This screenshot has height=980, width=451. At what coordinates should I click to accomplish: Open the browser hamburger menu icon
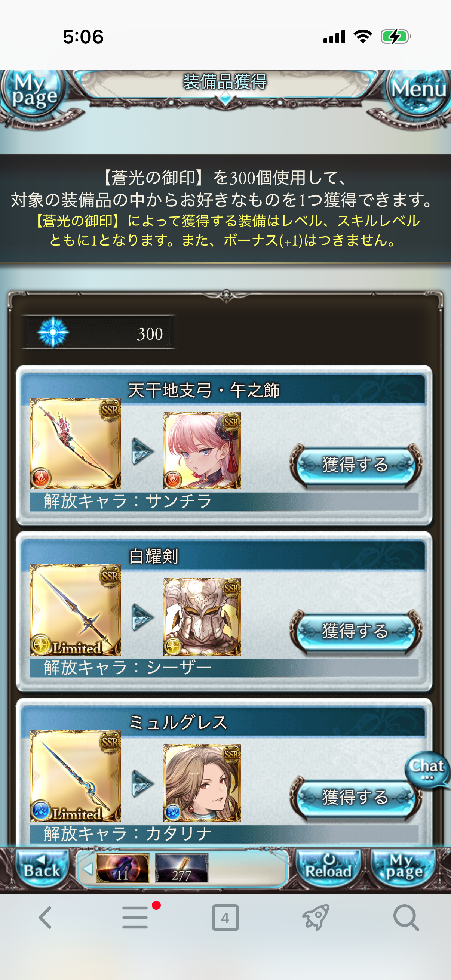pyautogui.click(x=135, y=918)
